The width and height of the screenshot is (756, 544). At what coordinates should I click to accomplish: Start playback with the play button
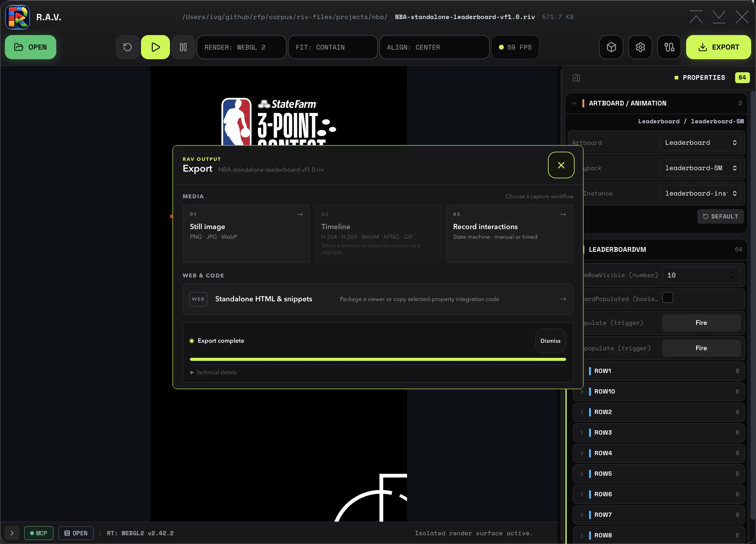[x=155, y=47]
